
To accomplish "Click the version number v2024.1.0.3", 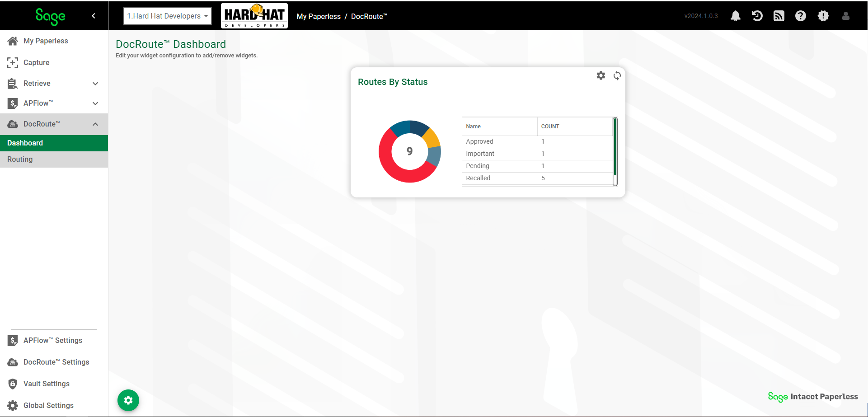I will tap(701, 16).
